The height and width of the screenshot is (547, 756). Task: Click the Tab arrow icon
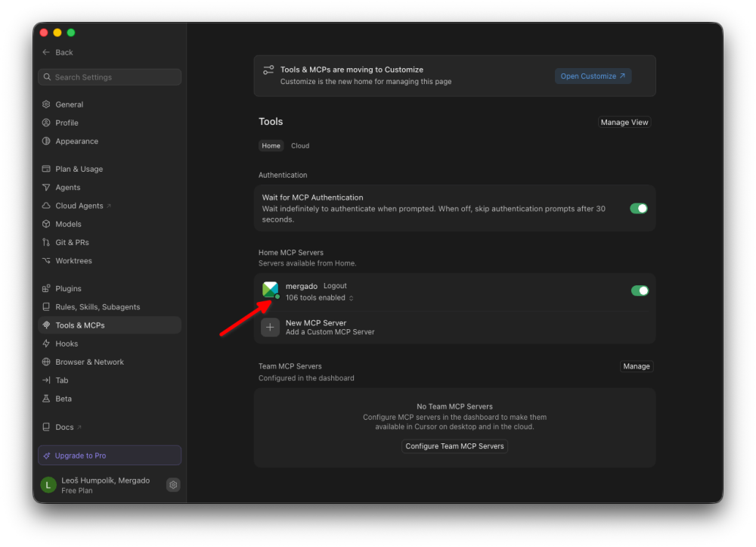[x=46, y=380]
